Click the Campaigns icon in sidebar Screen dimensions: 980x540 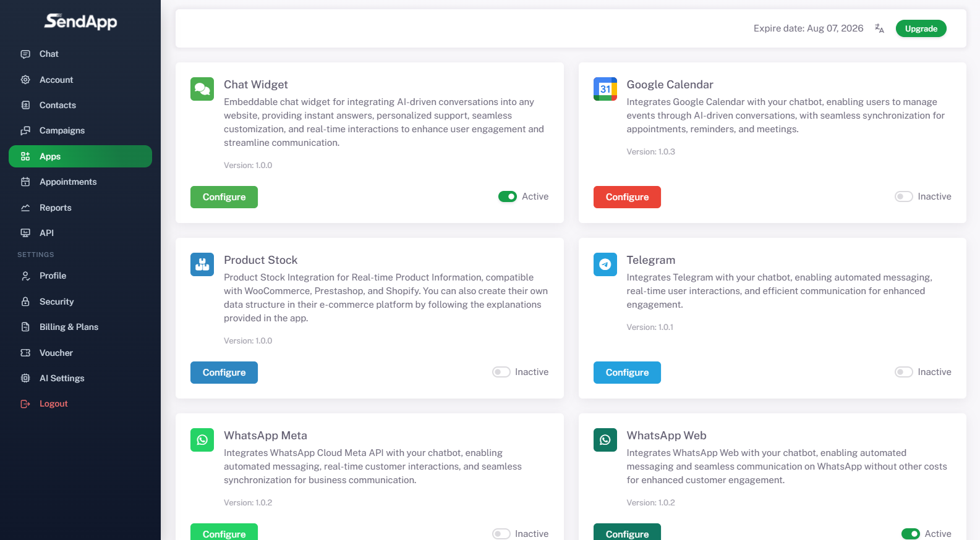[x=25, y=130]
